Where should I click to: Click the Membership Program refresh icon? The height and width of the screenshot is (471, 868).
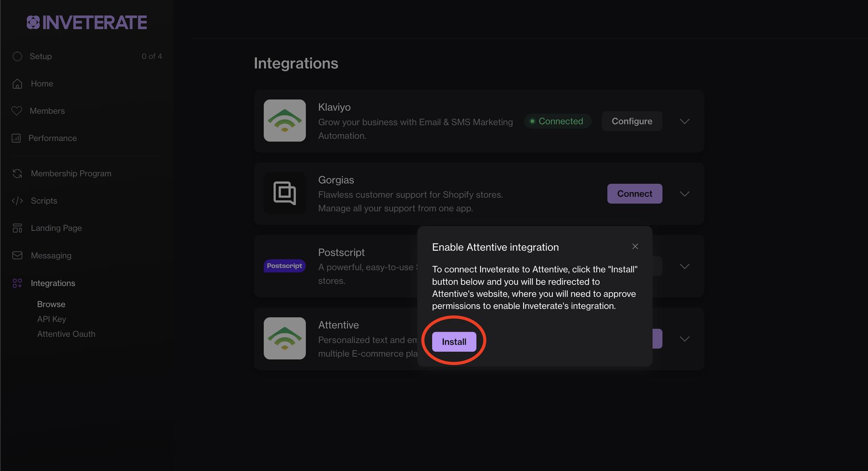click(x=17, y=173)
